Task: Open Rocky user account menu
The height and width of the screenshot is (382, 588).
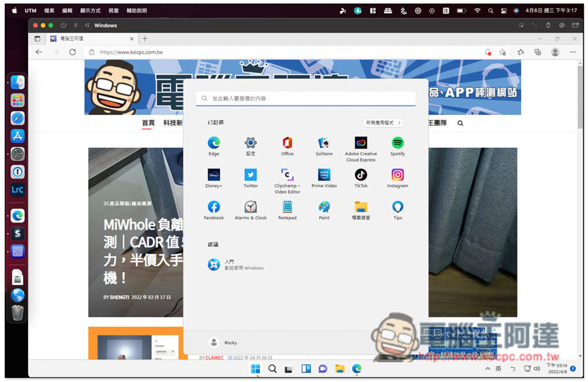Action: click(223, 343)
